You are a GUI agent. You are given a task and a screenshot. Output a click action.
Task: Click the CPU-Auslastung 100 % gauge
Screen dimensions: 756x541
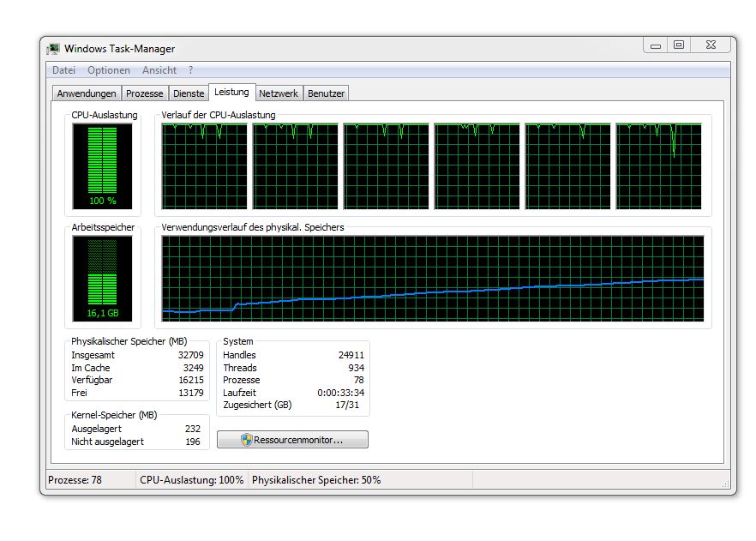(102, 166)
